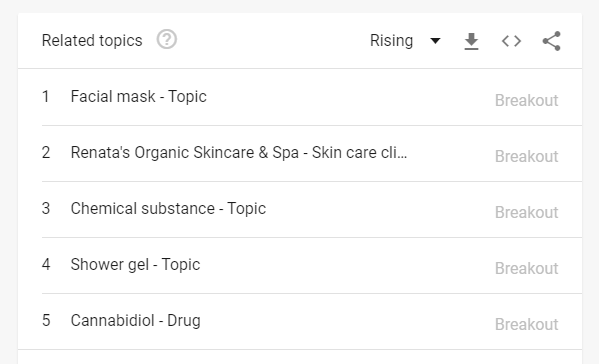Click Breakout value for Facial mask

(526, 101)
